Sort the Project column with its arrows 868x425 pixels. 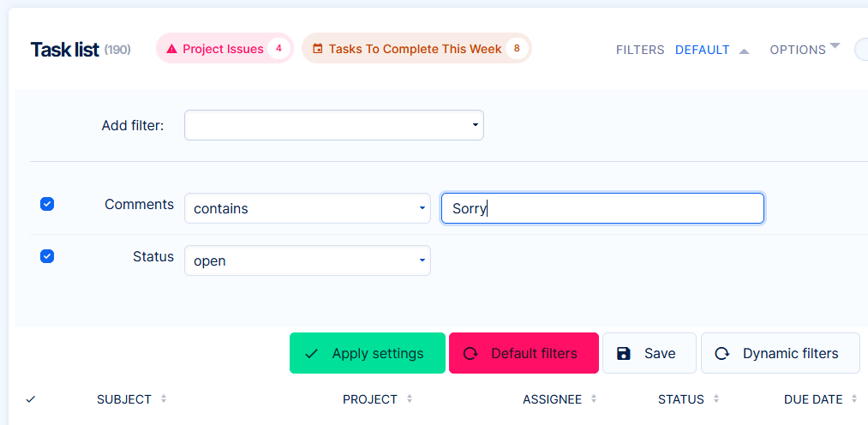[x=410, y=399]
